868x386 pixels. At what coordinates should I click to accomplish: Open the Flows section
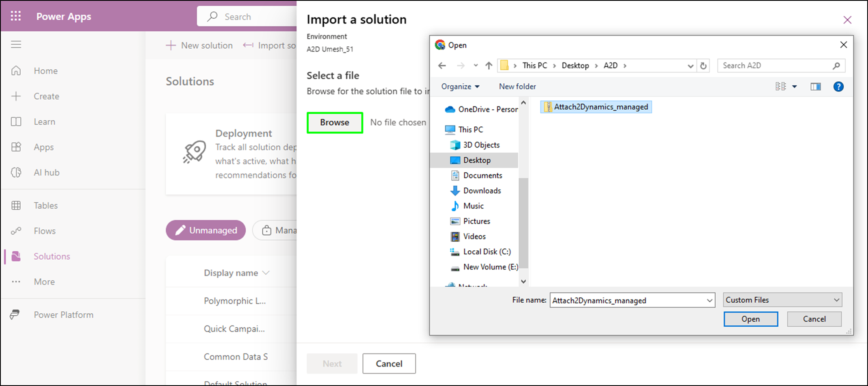click(x=44, y=230)
